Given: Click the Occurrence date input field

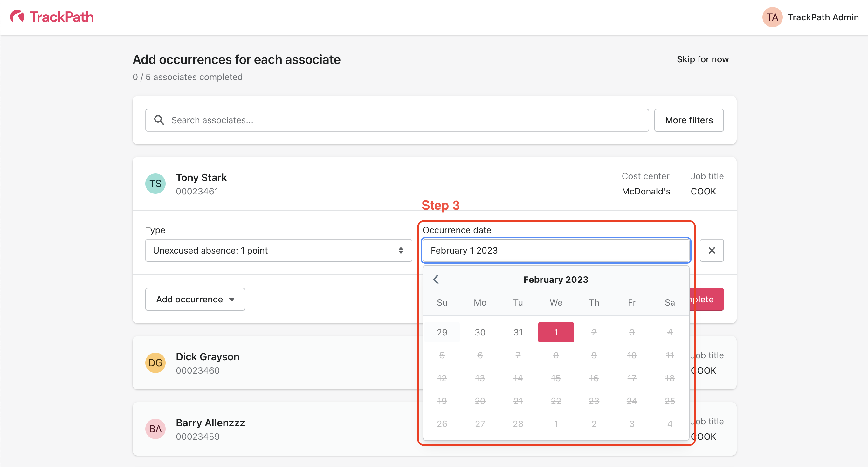Looking at the screenshot, I should [x=556, y=251].
